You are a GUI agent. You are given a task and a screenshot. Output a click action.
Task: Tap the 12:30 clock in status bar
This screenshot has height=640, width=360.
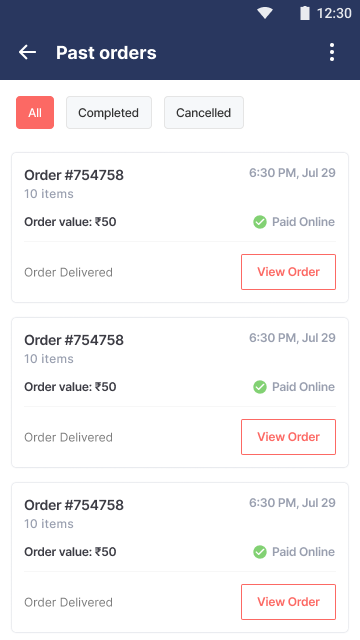tap(334, 13)
